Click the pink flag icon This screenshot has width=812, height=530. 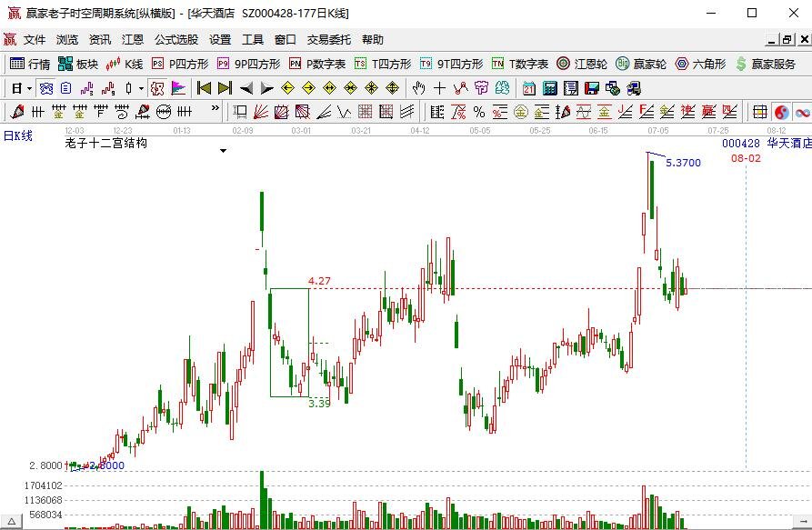pyautogui.click(x=178, y=88)
